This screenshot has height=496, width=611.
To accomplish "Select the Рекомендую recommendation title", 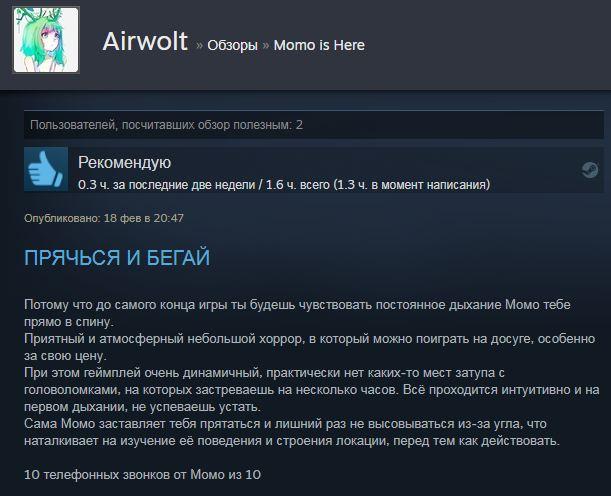I will [124, 162].
